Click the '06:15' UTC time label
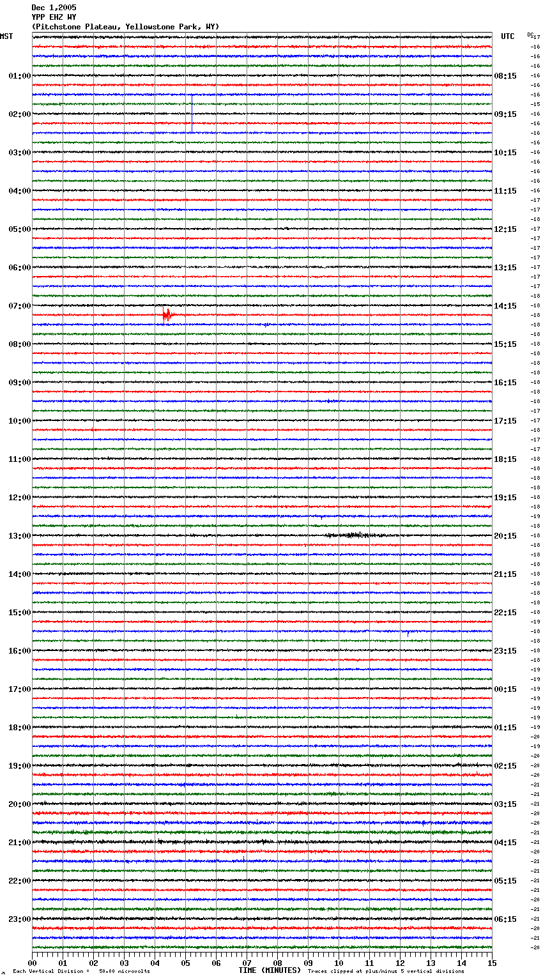This screenshot has width=543, height=980. tap(505, 919)
